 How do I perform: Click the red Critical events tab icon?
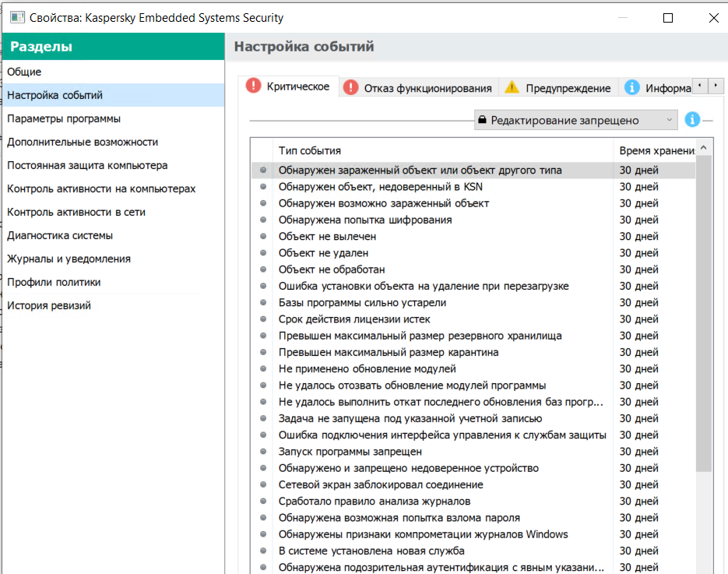pos(253,86)
